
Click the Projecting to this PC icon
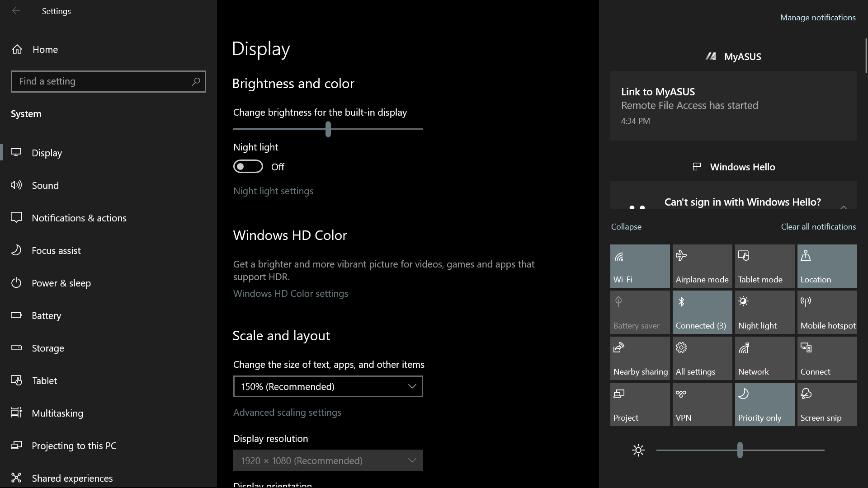(16, 445)
